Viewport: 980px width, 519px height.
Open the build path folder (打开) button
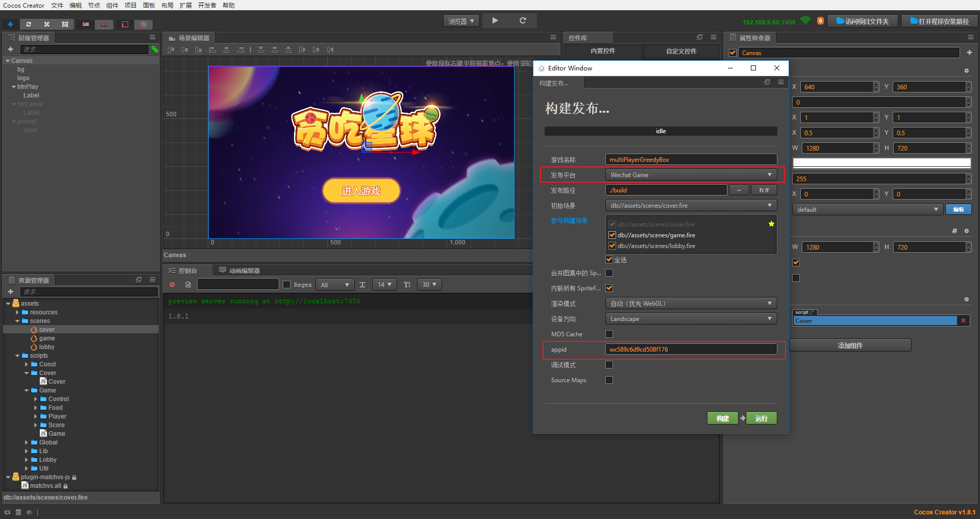[x=764, y=190]
